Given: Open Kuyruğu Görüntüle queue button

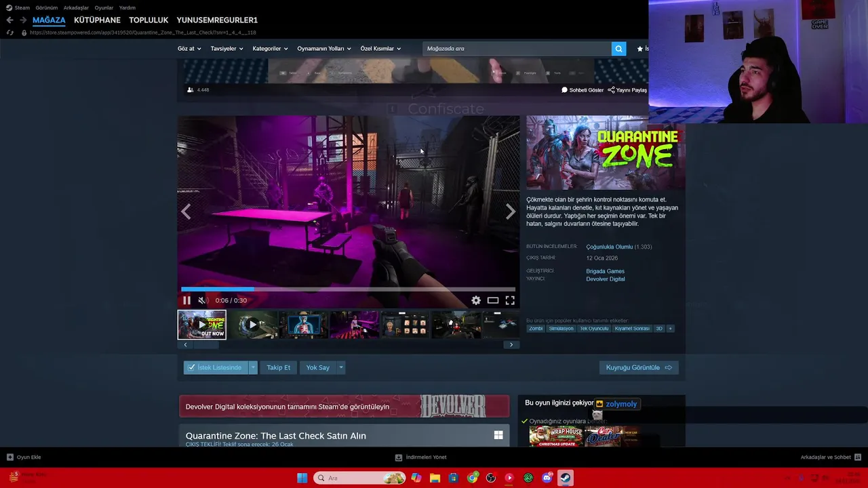Looking at the screenshot, I should (639, 367).
